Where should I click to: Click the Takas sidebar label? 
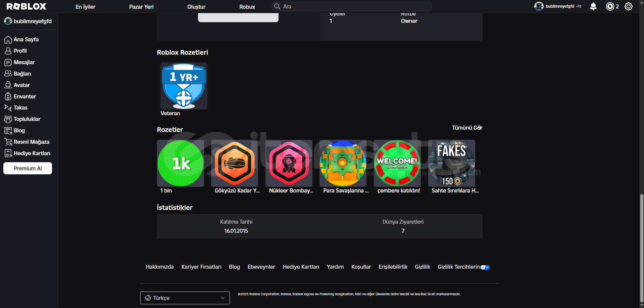(20, 108)
